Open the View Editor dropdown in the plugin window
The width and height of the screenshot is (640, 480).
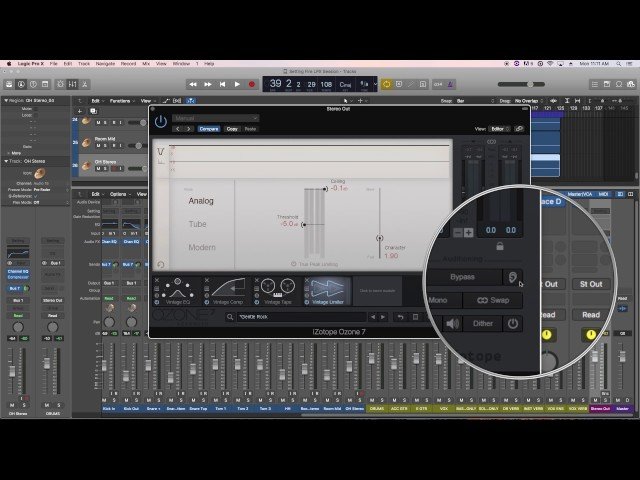pos(500,129)
